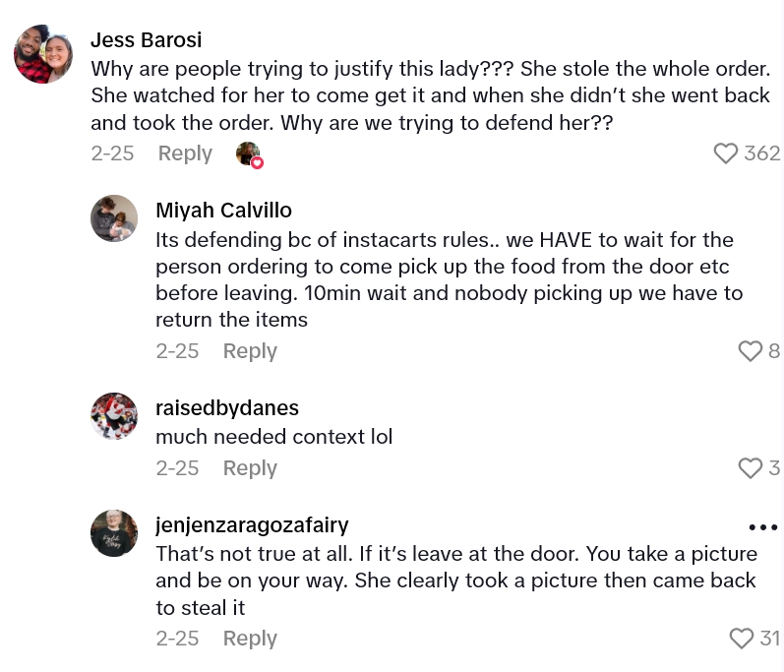The height and width of the screenshot is (672, 784).
Task: Like jenjenzaragozafairy's reply with the heart
Action: (x=742, y=639)
